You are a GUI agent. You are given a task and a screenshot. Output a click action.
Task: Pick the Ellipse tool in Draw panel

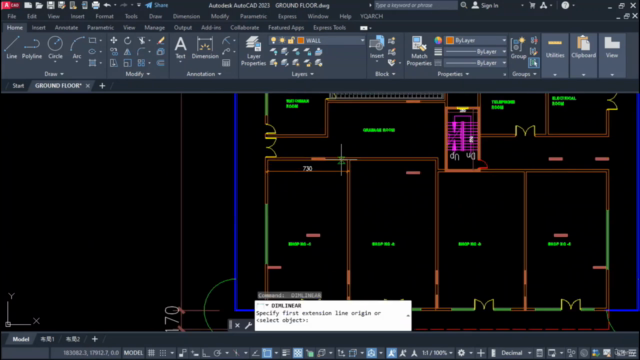(93, 51)
